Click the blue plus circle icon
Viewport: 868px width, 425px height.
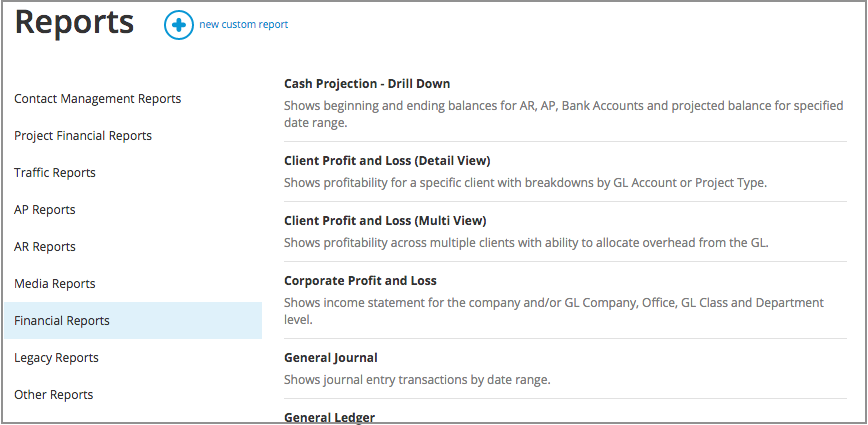tap(179, 25)
